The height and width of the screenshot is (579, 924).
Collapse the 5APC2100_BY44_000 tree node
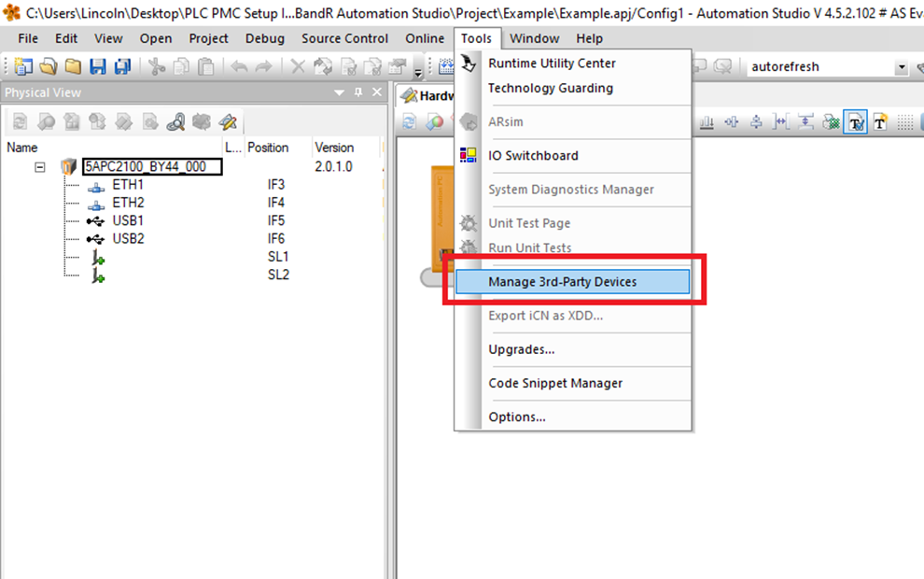click(40, 167)
